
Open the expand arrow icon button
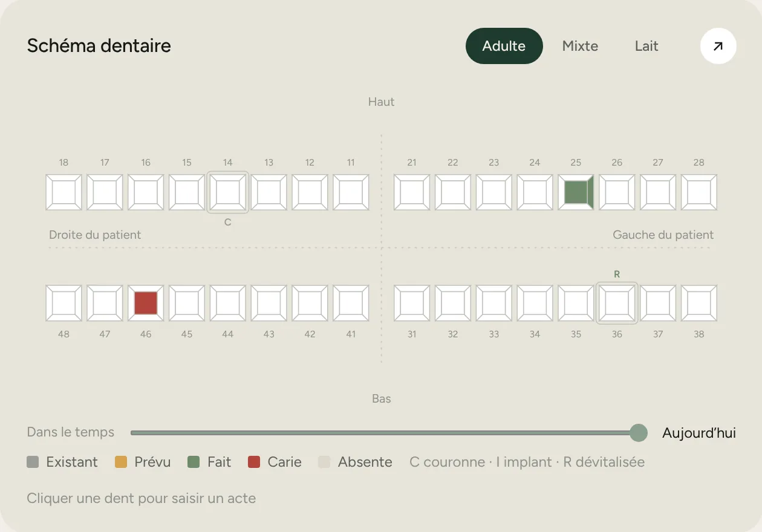(718, 46)
